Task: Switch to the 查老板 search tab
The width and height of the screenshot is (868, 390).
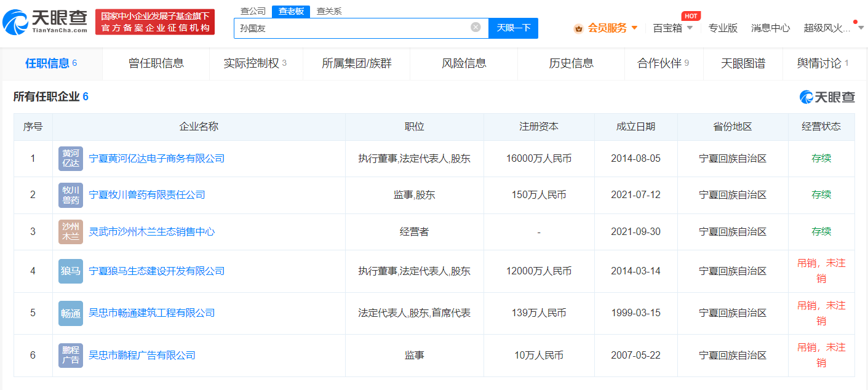Action: point(290,10)
